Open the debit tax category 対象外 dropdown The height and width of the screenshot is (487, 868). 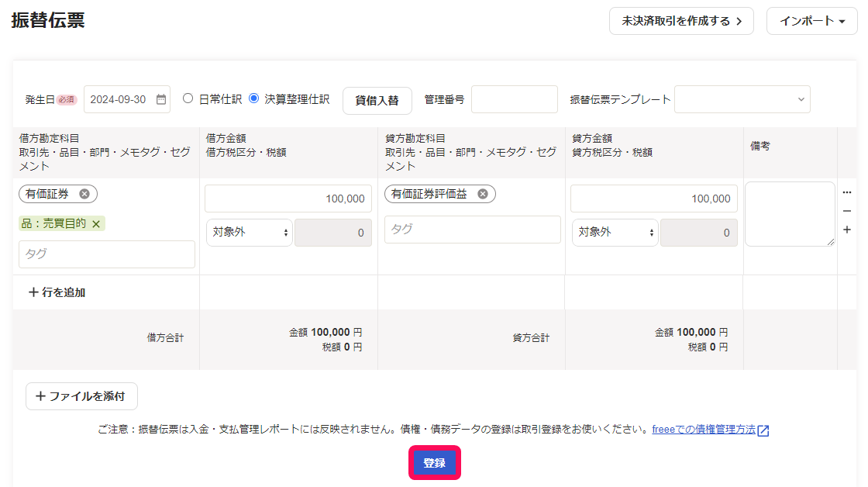tap(249, 233)
